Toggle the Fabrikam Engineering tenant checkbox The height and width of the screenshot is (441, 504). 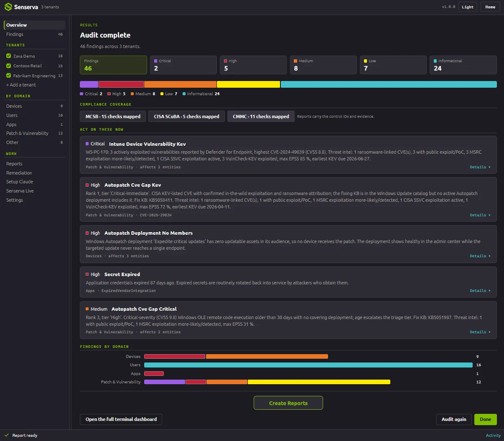[x=8, y=76]
